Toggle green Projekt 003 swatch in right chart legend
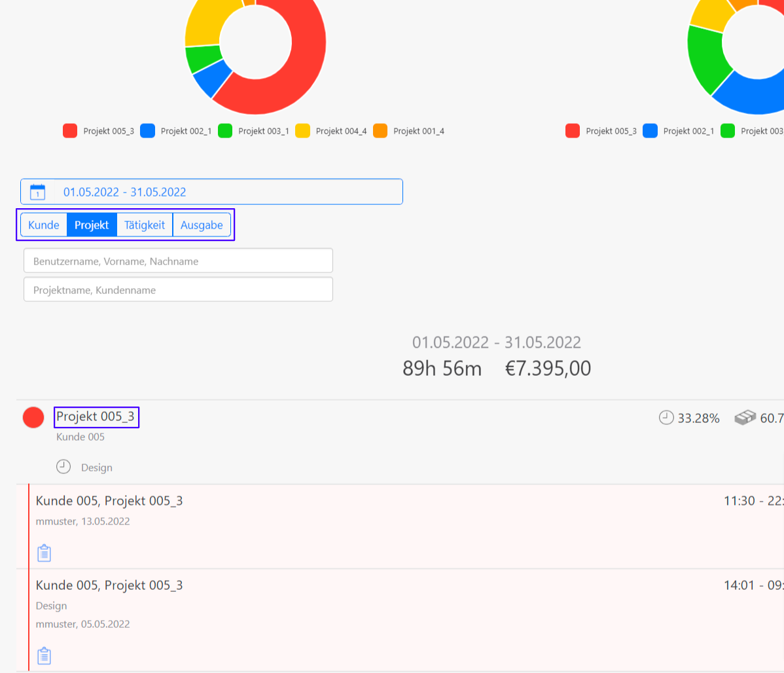The image size is (784, 673). coord(728,131)
